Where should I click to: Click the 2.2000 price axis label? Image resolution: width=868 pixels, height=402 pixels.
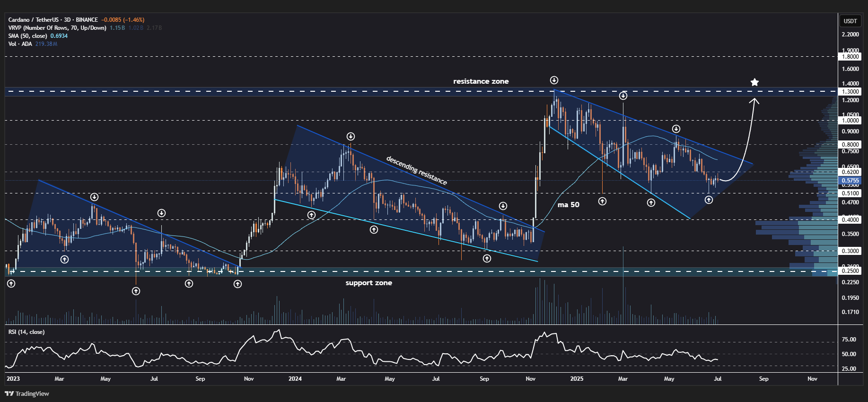click(850, 35)
